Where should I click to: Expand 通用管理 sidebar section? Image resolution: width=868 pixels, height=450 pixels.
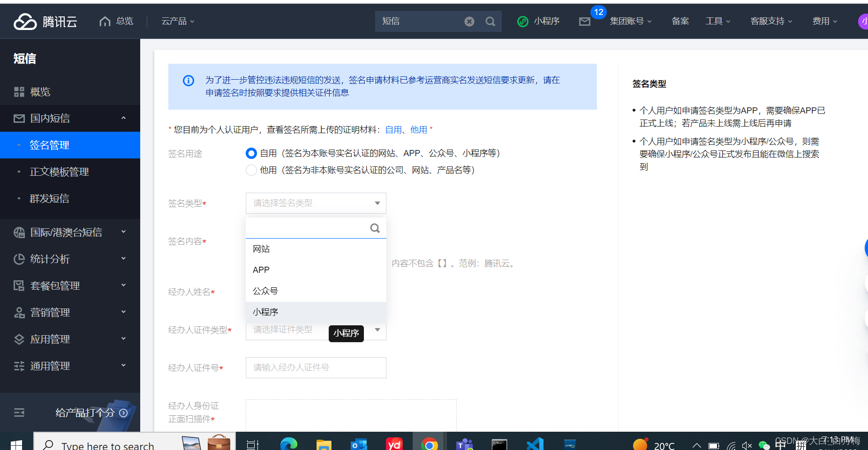[x=124, y=366]
